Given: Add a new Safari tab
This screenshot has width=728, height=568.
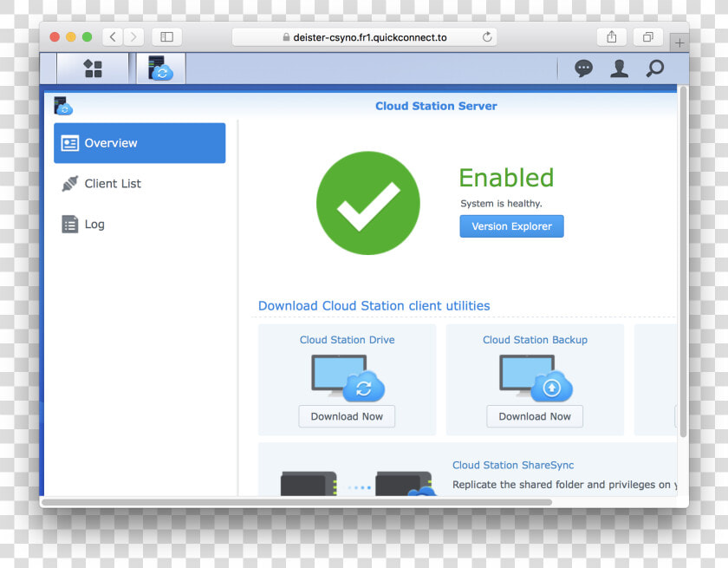Looking at the screenshot, I should [x=679, y=42].
